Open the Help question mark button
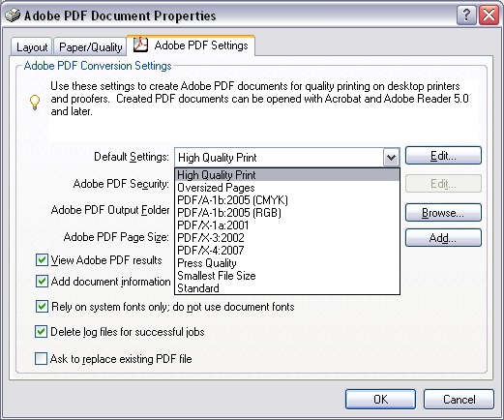Screen dimensions: 504x420 click(x=466, y=15)
